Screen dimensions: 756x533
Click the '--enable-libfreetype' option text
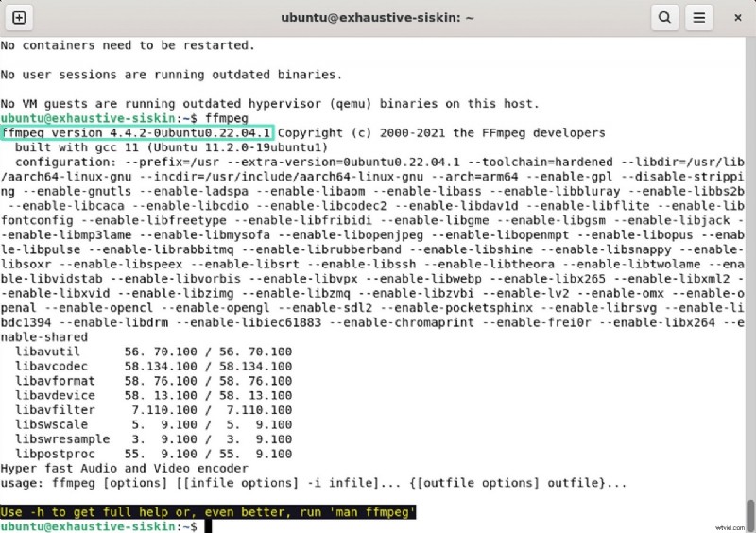click(156, 220)
